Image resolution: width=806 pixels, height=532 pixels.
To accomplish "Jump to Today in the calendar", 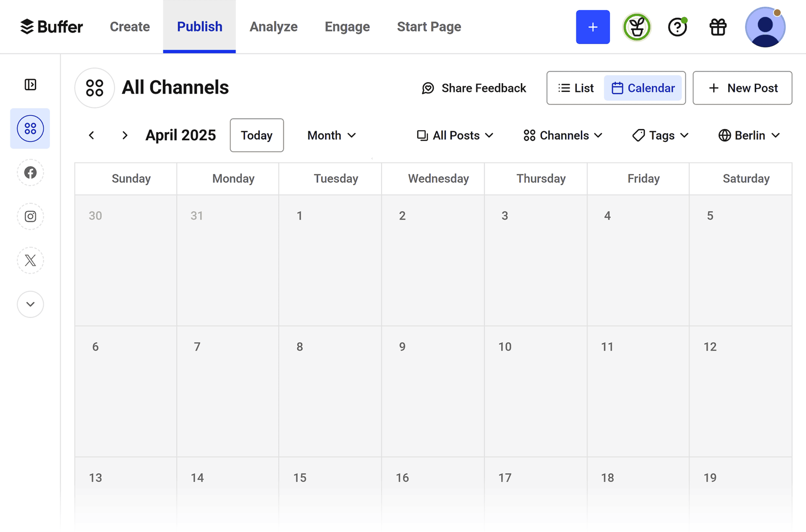I will pos(256,135).
